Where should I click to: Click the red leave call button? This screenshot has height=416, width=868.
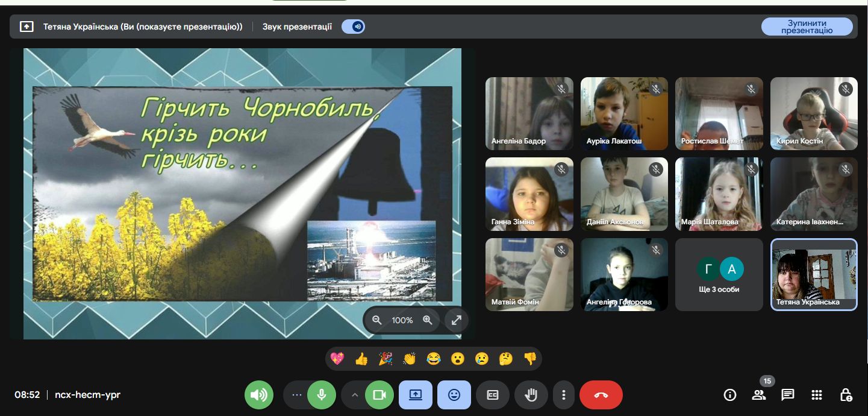click(x=601, y=395)
